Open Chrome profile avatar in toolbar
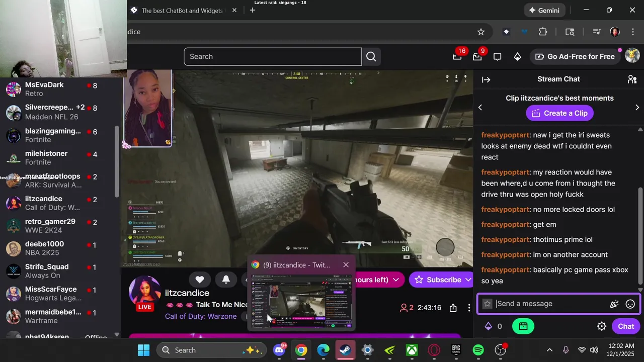 click(614, 32)
